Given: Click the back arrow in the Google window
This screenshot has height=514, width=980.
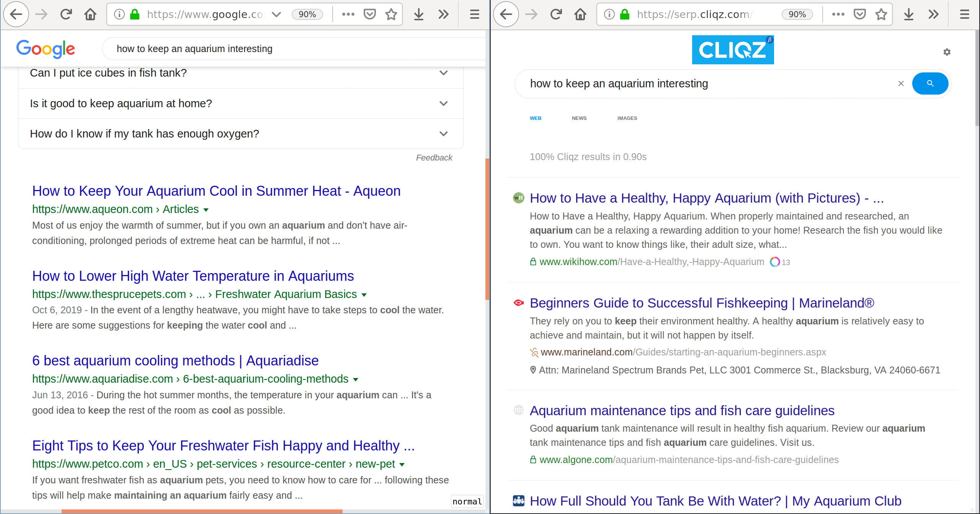Looking at the screenshot, I should 16,15.
